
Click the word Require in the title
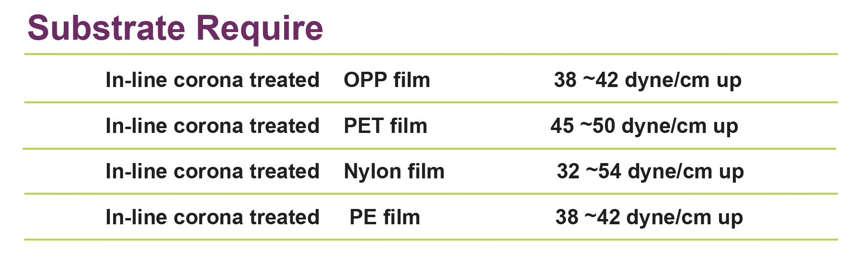pyautogui.click(x=260, y=29)
